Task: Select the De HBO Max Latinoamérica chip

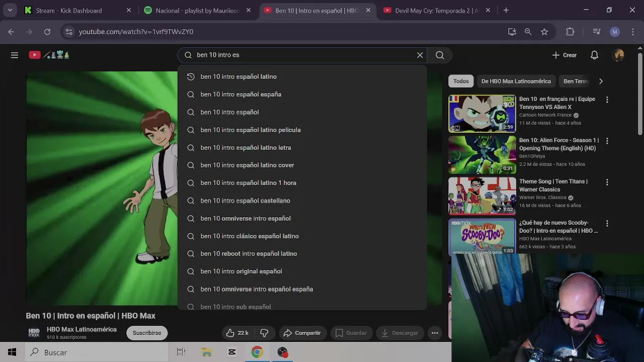Action: [x=516, y=81]
